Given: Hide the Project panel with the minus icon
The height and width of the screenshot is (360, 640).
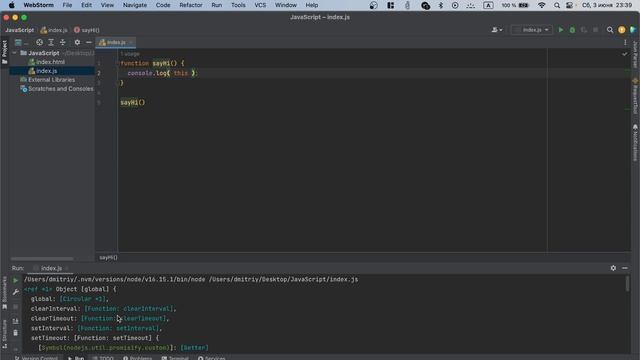Looking at the screenshot, I should [89, 42].
